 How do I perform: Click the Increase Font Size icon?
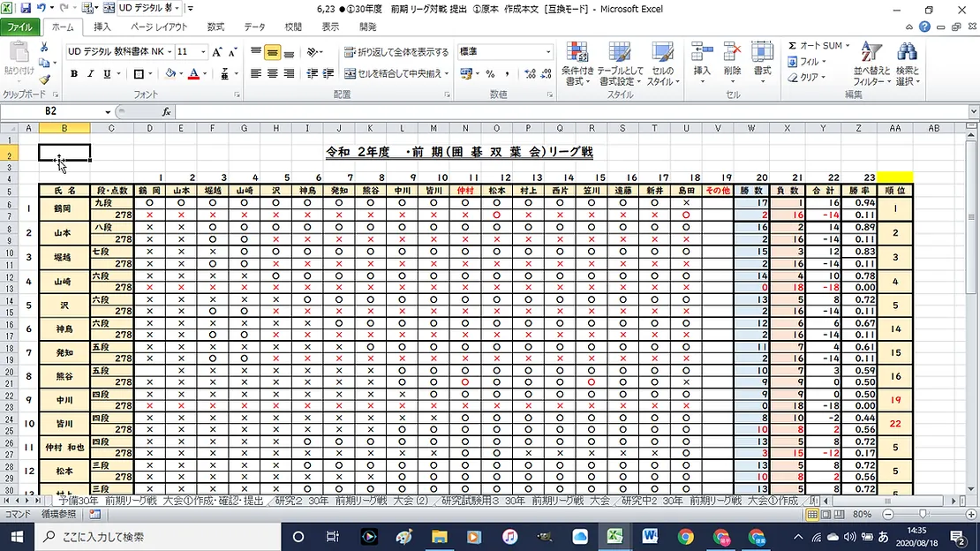pyautogui.click(x=217, y=52)
